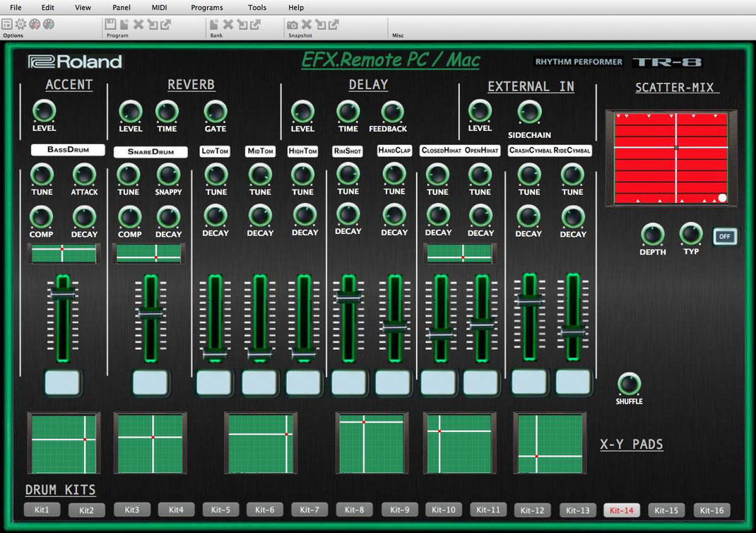Import a program with the inward arrow icon
This screenshot has height=533, width=756.
[153, 24]
